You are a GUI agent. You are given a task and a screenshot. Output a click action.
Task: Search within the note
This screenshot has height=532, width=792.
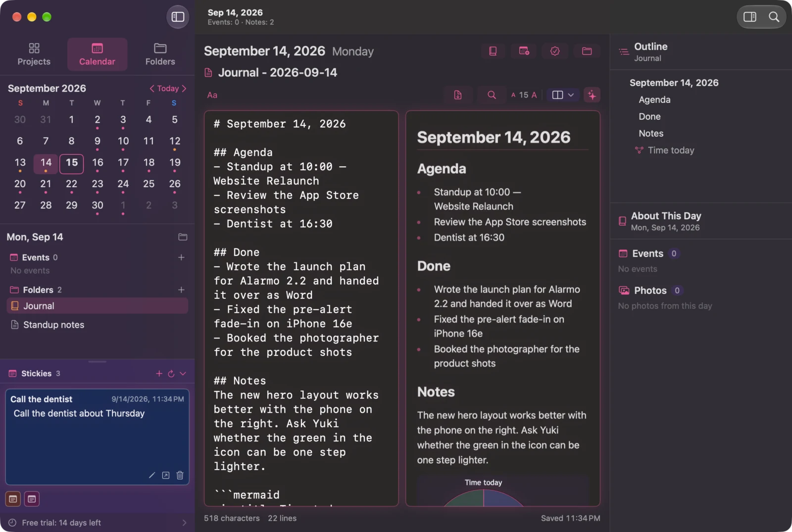pyautogui.click(x=492, y=95)
